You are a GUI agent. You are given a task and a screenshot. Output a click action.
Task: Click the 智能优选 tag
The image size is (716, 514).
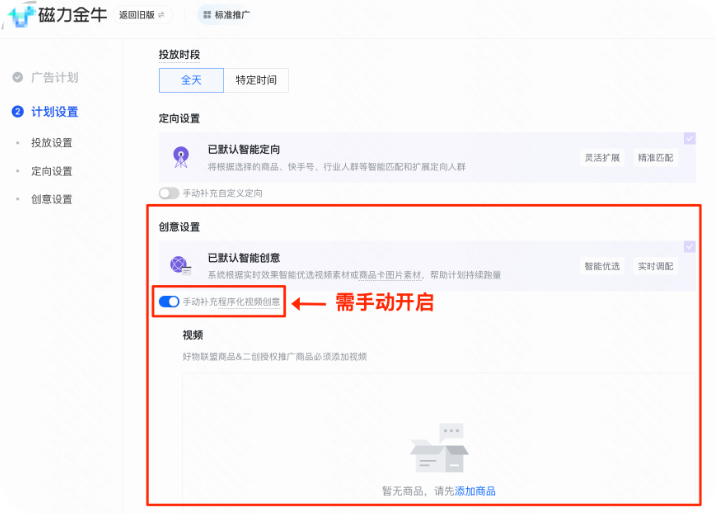click(602, 266)
